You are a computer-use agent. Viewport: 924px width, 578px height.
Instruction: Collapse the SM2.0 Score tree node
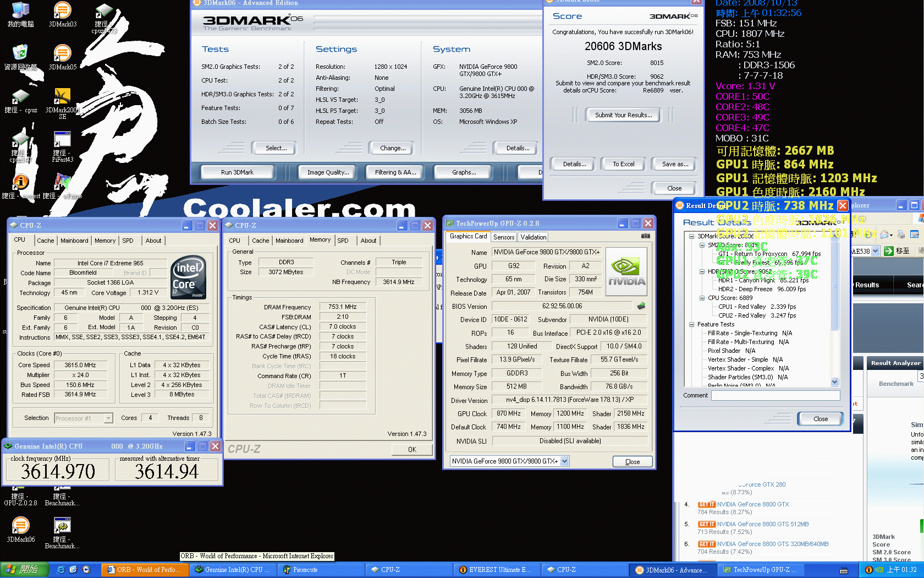702,245
